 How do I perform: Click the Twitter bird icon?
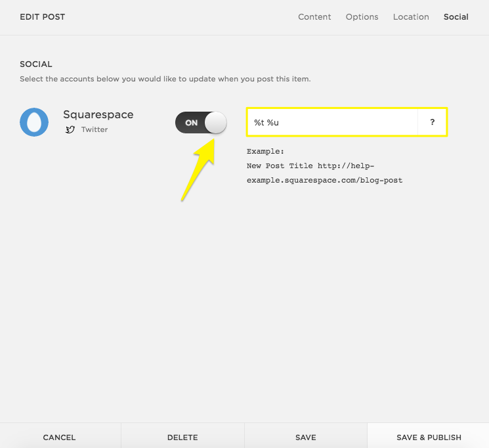point(70,130)
